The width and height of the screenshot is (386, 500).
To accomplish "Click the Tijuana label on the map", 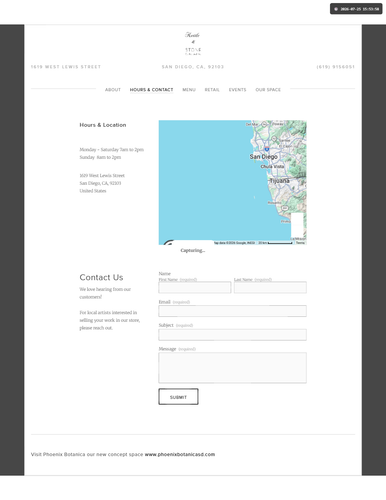I will (x=279, y=181).
